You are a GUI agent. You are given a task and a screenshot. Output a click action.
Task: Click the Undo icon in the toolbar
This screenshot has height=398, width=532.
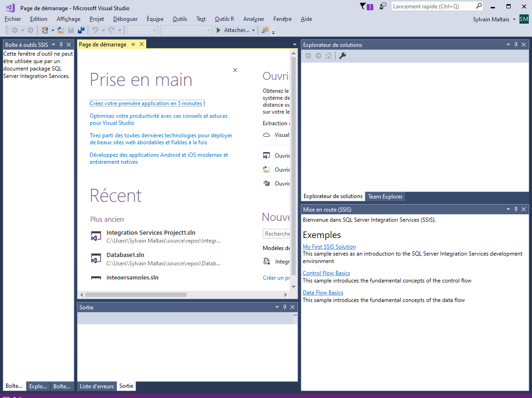pos(95,30)
